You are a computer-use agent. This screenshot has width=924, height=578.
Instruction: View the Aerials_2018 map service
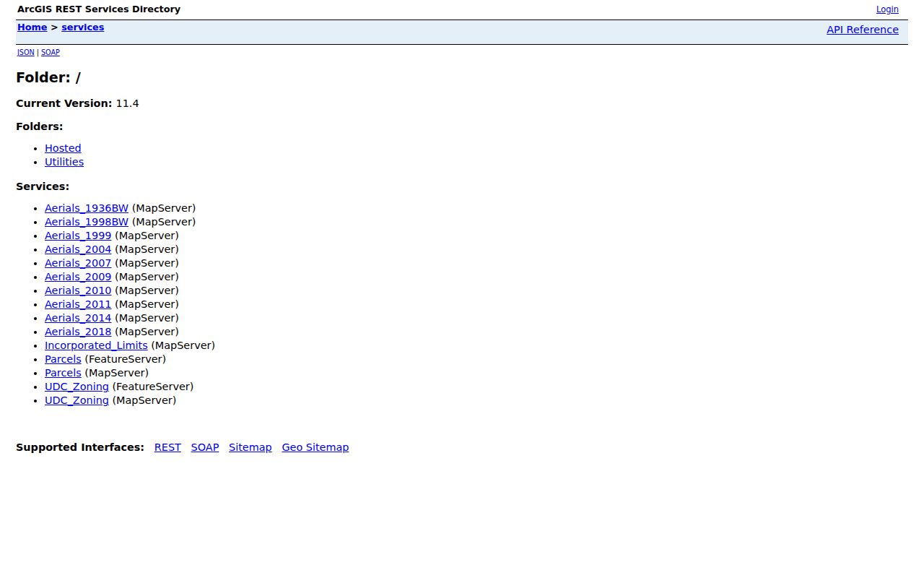point(78,332)
